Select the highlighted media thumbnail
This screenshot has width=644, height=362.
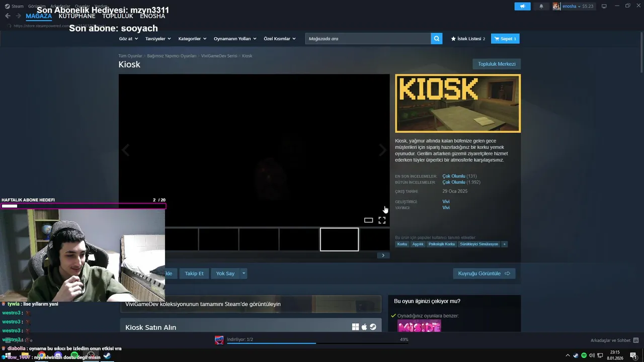[340, 239]
